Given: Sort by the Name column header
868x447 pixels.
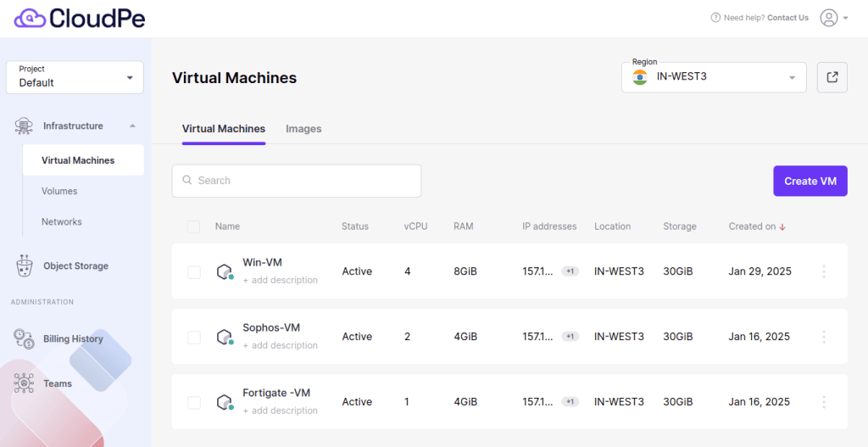Looking at the screenshot, I should click(x=227, y=226).
